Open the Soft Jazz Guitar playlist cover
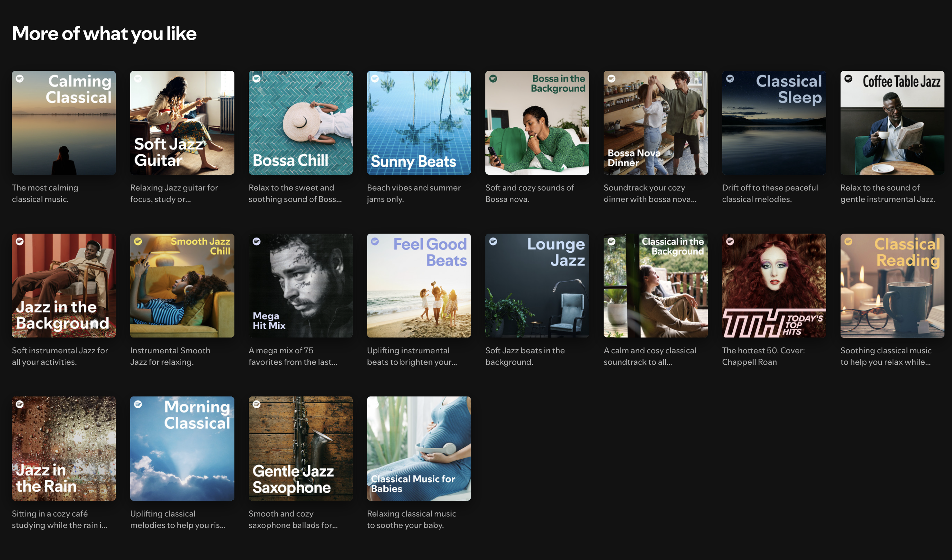This screenshot has height=560, width=952. click(x=182, y=123)
